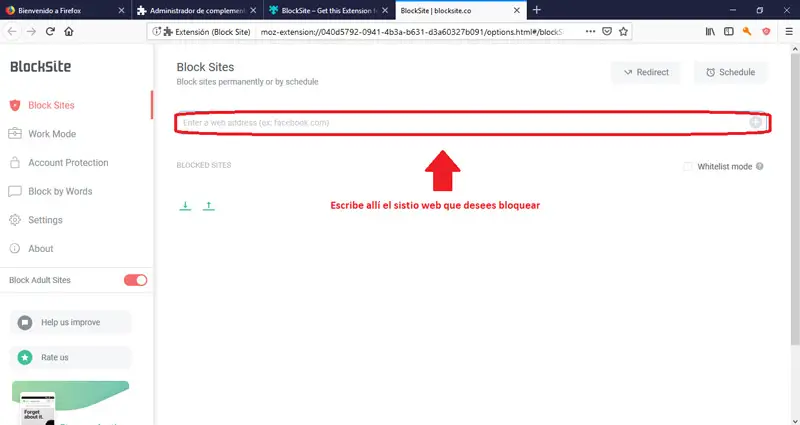Click the Settings gear icon in sidebar
The image size is (800, 425).
[15, 220]
